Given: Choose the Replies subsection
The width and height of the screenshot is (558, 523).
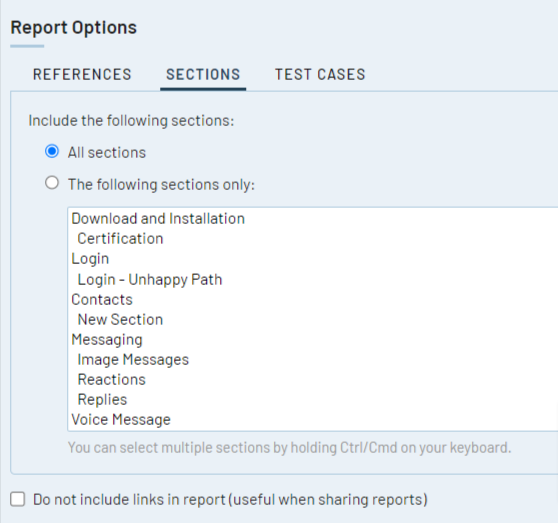Looking at the screenshot, I should (313, 399).
